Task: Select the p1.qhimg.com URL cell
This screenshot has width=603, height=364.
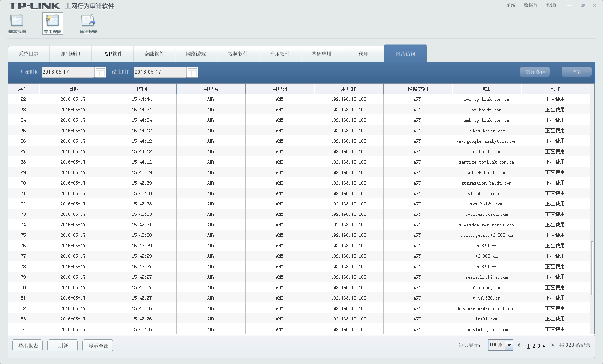Action: click(487, 287)
